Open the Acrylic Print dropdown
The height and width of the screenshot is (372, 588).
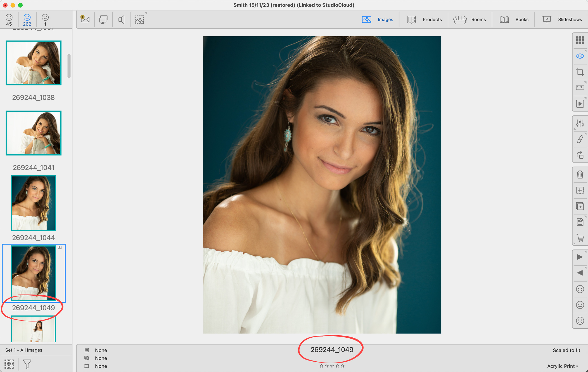[562, 366]
